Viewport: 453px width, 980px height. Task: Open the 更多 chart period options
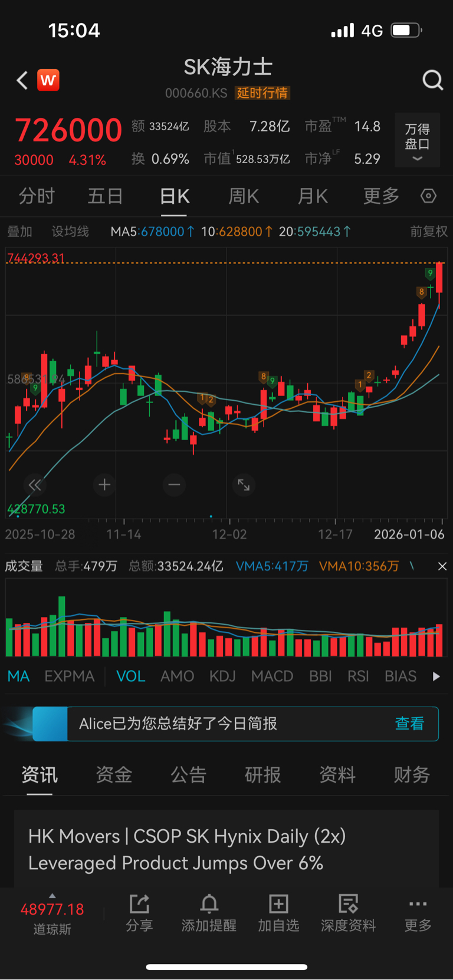pyautogui.click(x=381, y=196)
